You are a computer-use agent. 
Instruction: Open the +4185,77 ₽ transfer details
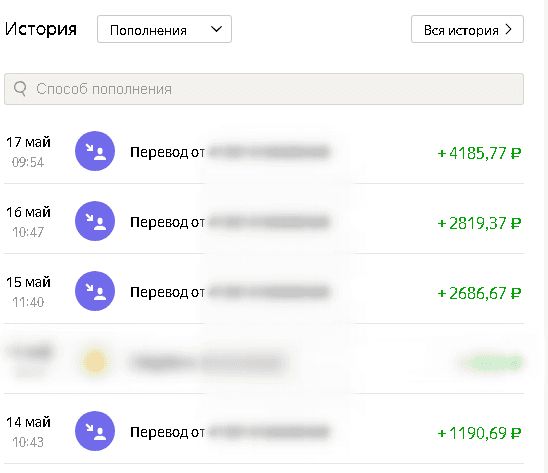click(479, 153)
